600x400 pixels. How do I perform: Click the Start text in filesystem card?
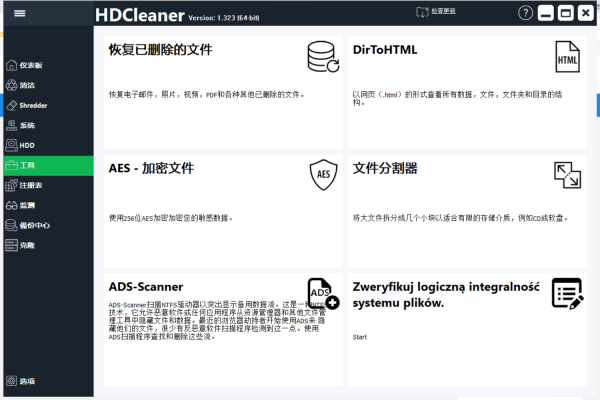(x=360, y=337)
